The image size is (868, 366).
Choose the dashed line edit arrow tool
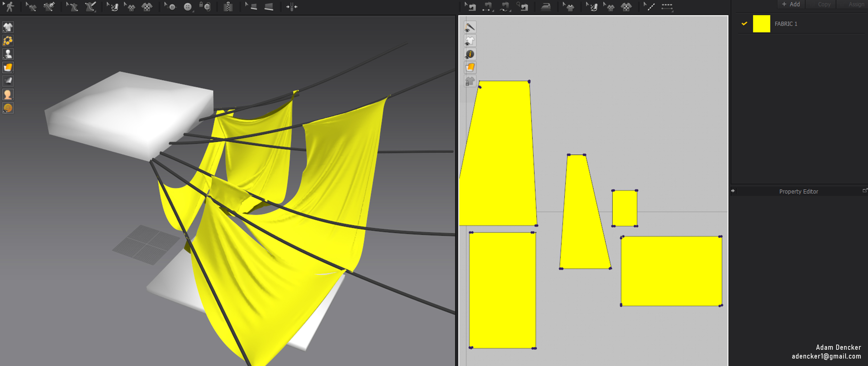[649, 6]
